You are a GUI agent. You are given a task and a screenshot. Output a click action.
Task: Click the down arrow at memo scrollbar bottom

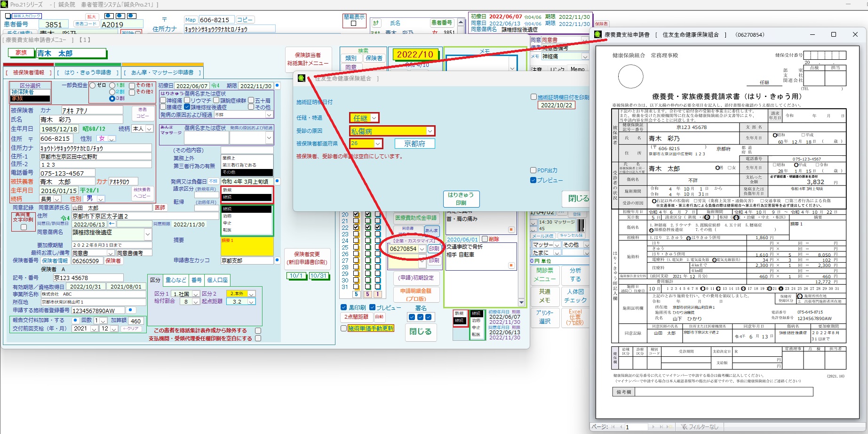click(521, 302)
